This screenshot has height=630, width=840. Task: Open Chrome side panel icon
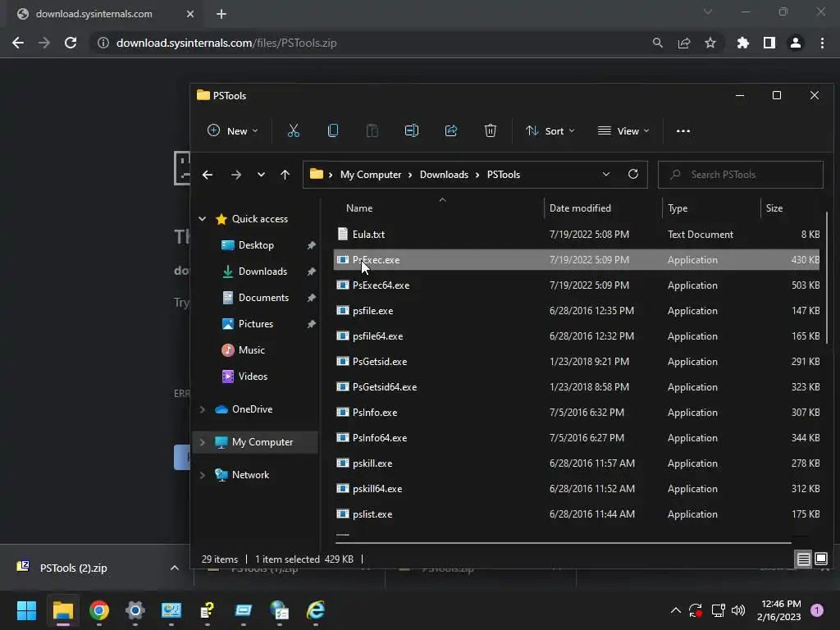[x=769, y=43]
